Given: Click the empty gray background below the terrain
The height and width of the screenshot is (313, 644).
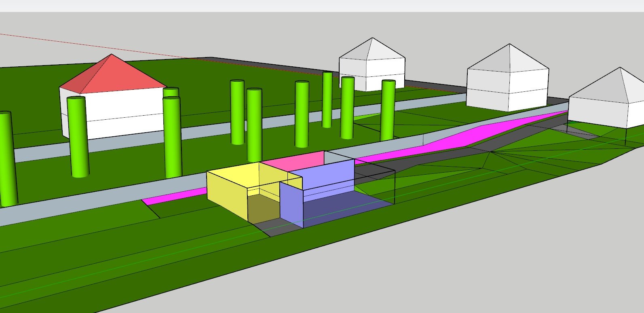Looking at the screenshot, I should point(445,259).
